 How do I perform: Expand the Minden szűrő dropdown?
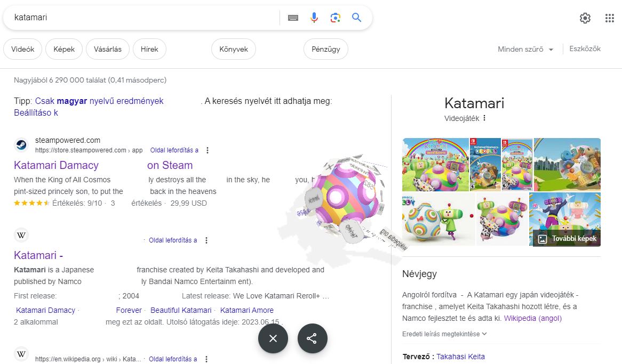525,50
